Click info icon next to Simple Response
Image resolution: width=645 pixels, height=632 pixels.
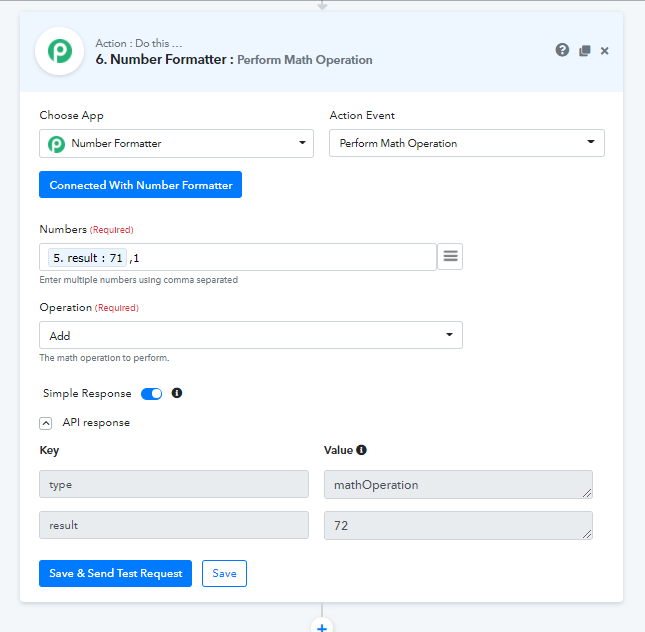177,393
